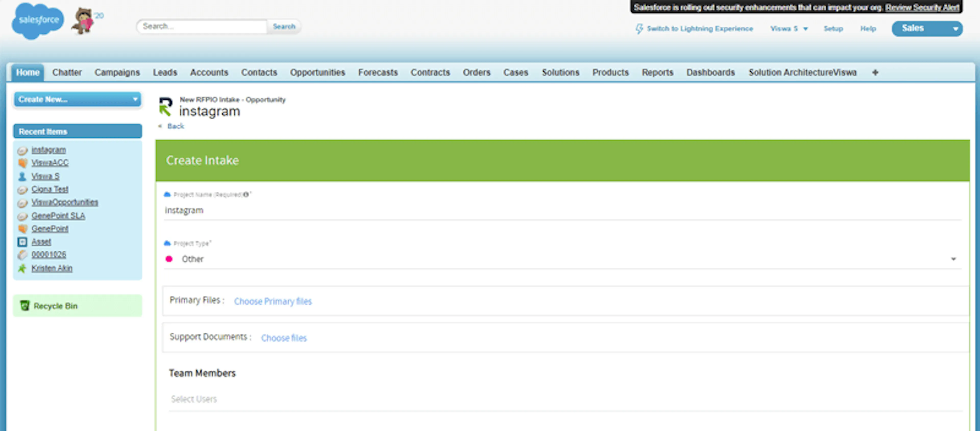Click the person icon beside Viswa S

[x=22, y=176]
